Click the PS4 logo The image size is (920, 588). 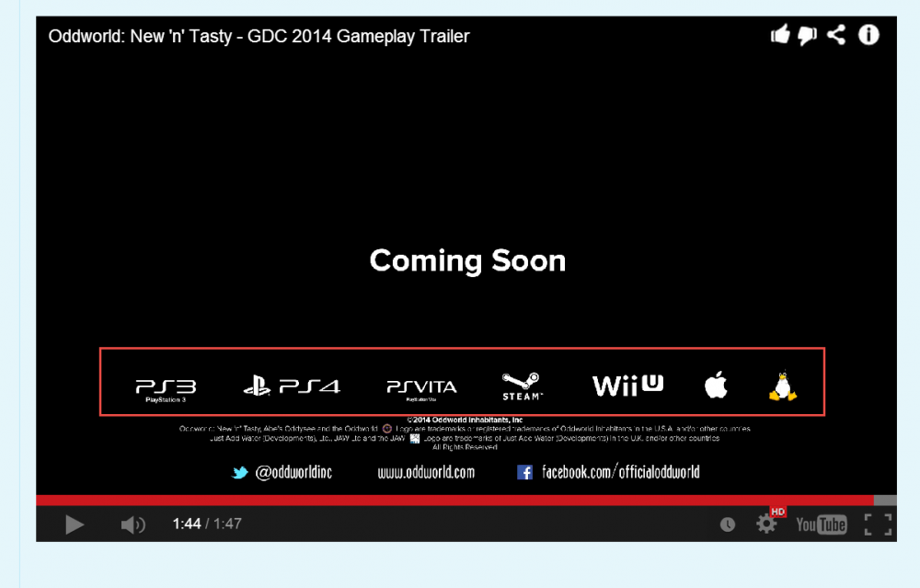292,386
